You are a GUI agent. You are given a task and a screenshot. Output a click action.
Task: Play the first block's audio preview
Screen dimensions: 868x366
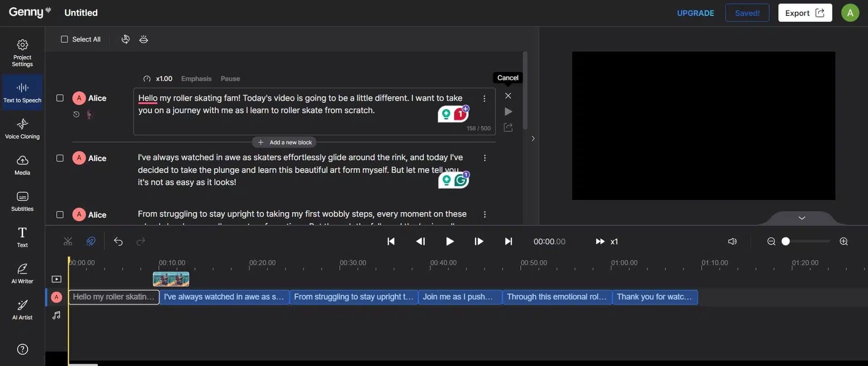tap(508, 111)
